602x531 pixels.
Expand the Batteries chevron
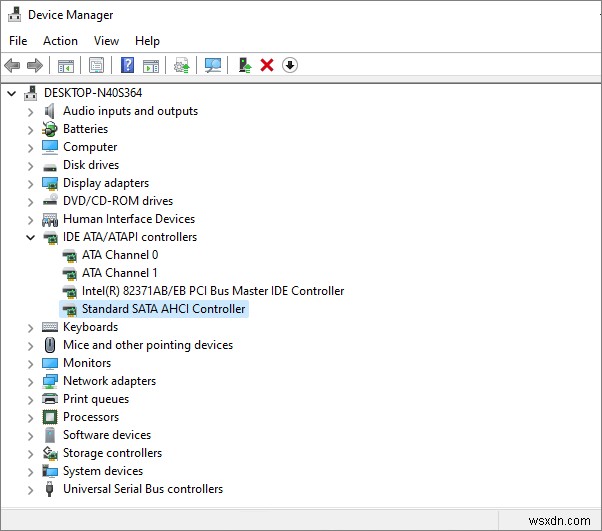point(30,130)
